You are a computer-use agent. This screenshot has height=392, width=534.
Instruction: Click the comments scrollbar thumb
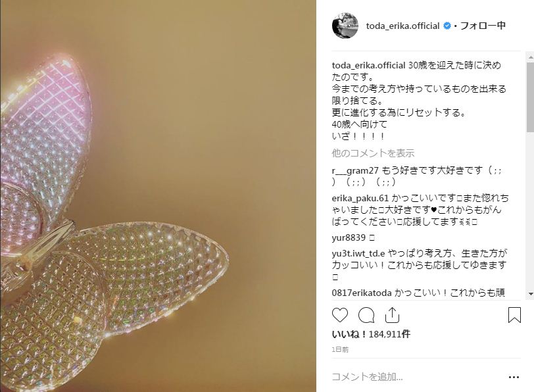click(531, 97)
